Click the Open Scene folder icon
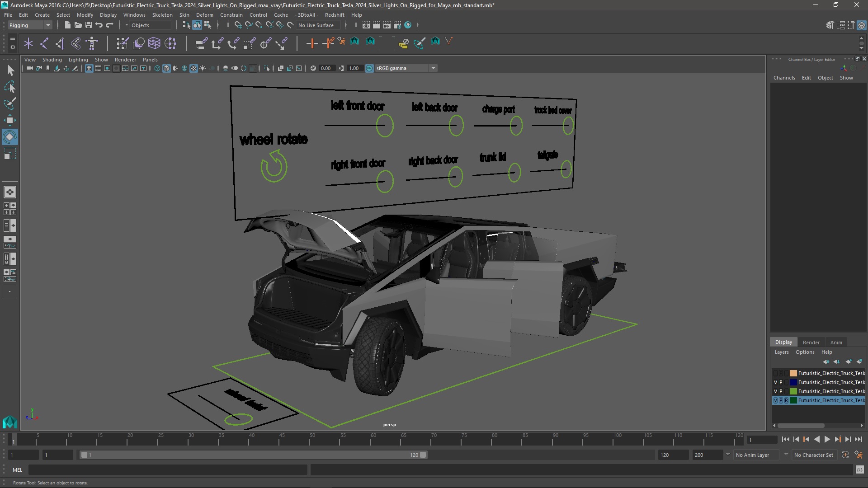868x488 pixels. [x=78, y=25]
